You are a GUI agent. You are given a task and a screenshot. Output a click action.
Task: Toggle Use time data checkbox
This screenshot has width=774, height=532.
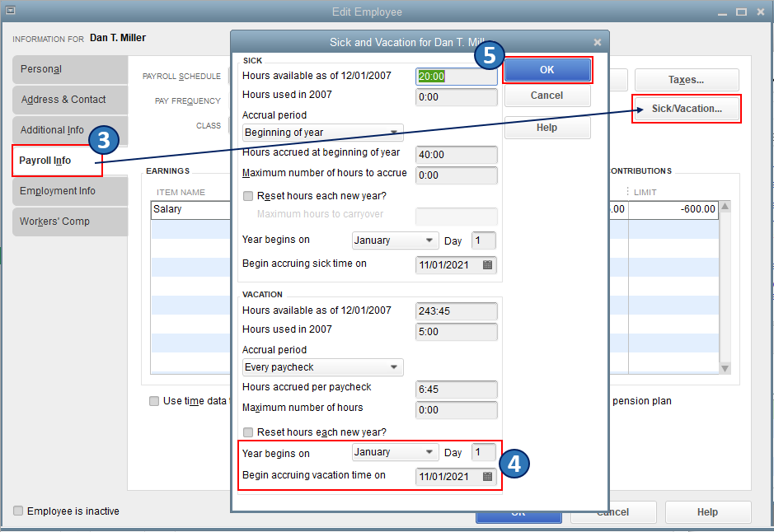click(x=154, y=401)
